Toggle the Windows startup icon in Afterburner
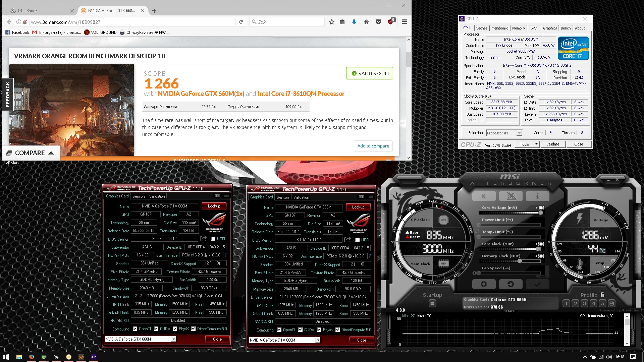Viewport: 644px width, 362px height. (432, 303)
